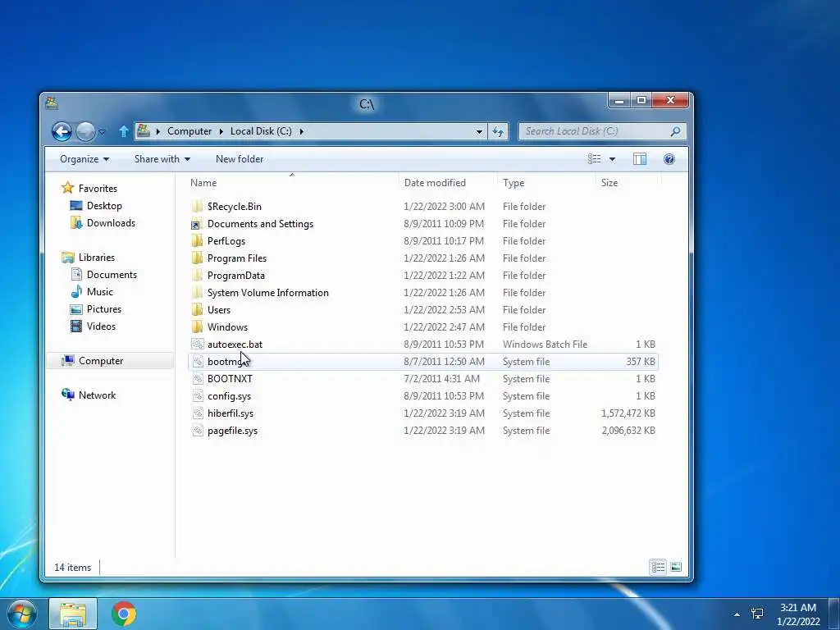The image size is (840, 630).
Task: Click the search magnifier icon
Action: click(x=676, y=131)
